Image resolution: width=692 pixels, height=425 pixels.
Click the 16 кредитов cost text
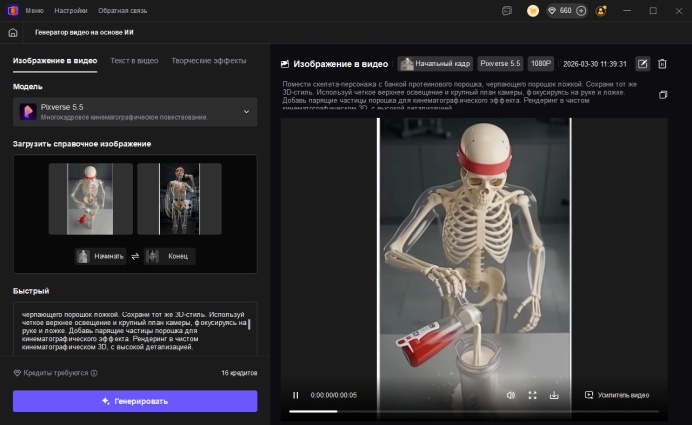239,373
